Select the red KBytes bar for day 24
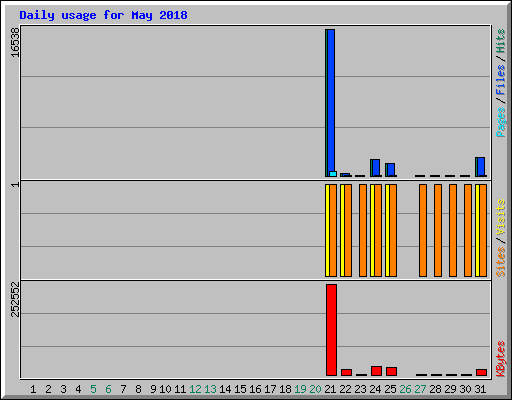The width and height of the screenshot is (512, 400). (x=376, y=371)
